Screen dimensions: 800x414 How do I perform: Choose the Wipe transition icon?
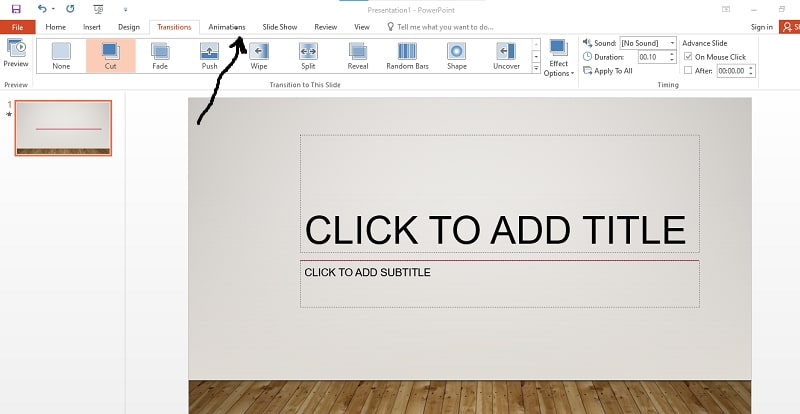pyautogui.click(x=258, y=56)
